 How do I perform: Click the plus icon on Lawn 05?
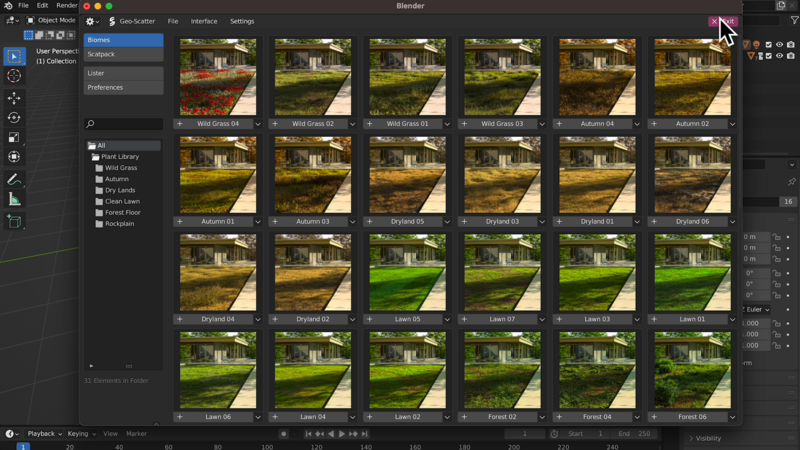(x=369, y=319)
